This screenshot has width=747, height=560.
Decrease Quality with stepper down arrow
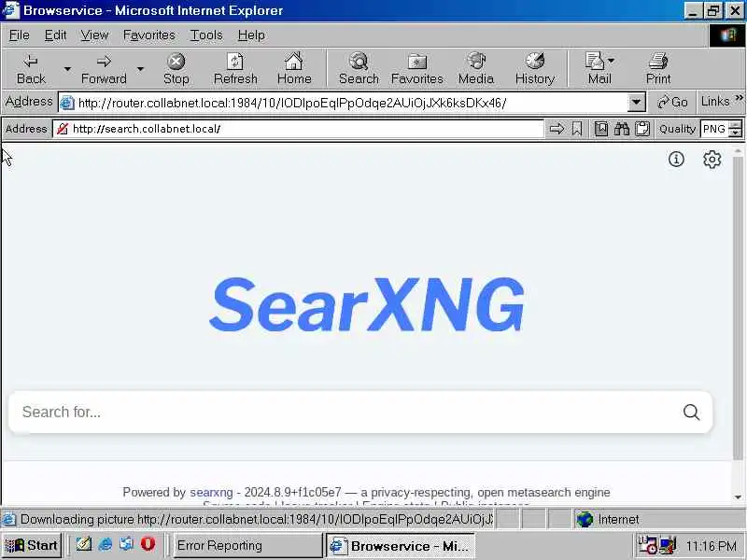click(736, 133)
